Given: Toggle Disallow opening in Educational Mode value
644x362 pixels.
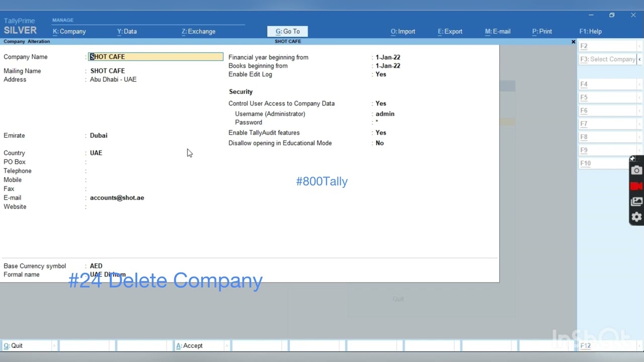Looking at the screenshot, I should click(380, 143).
